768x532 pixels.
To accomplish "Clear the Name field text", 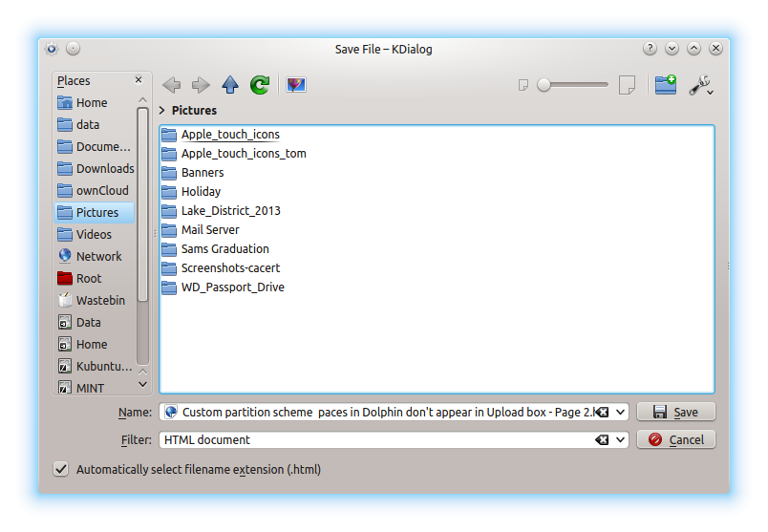I will 603,413.
